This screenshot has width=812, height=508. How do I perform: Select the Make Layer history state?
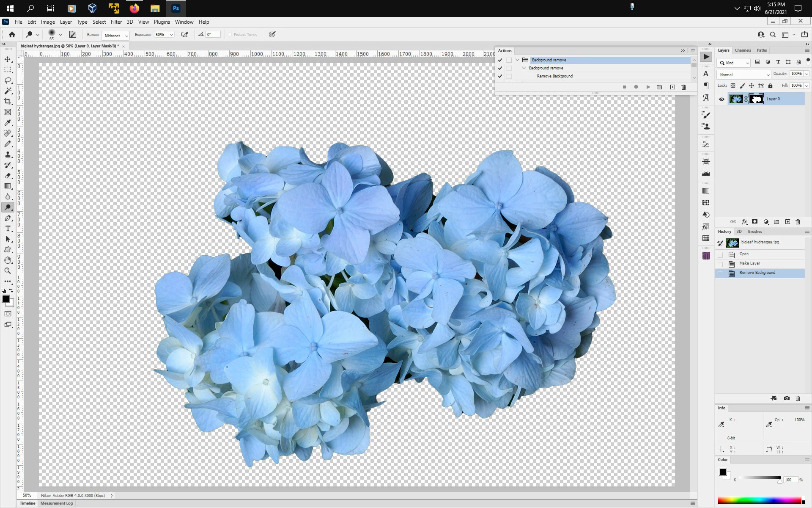pos(749,263)
